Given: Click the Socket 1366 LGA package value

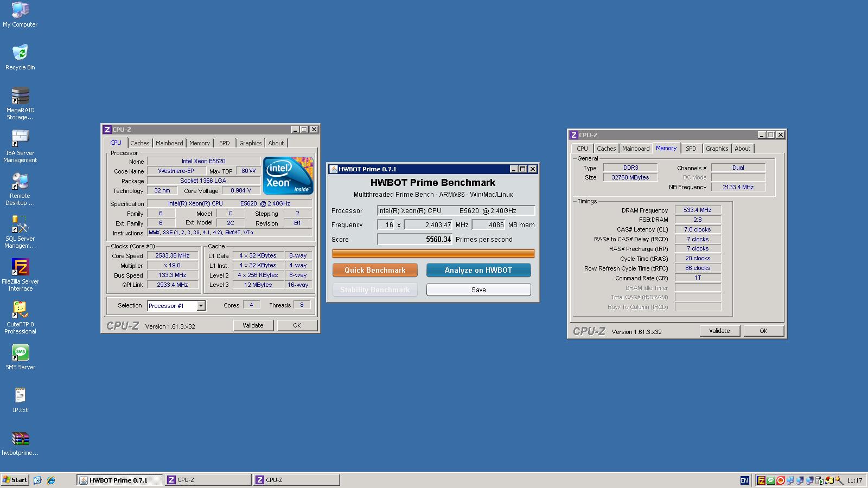Looking at the screenshot, I should [x=203, y=181].
